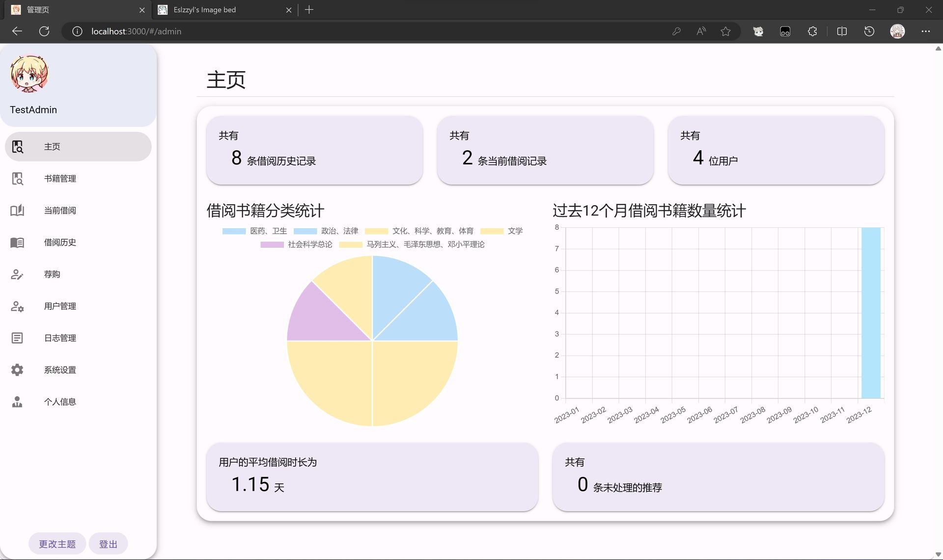This screenshot has height=560, width=943.
Task: Click the 2023-12 bar in the chart
Action: tap(871, 313)
